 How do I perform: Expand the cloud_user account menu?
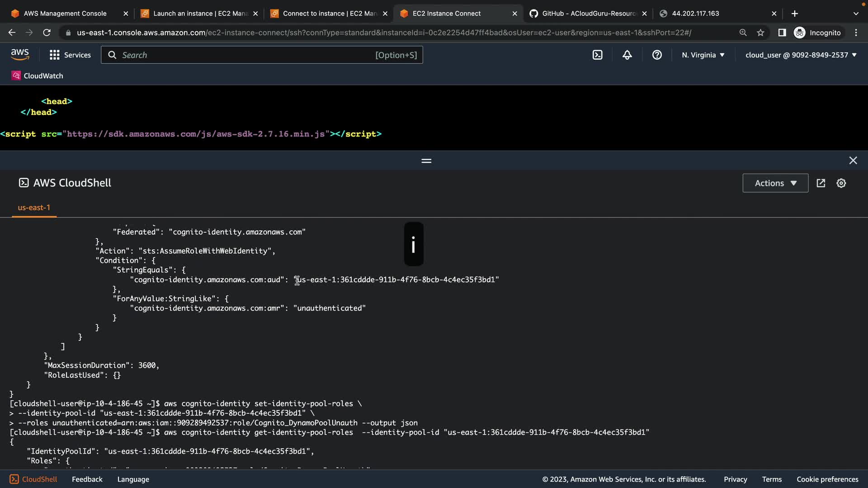coord(801,55)
